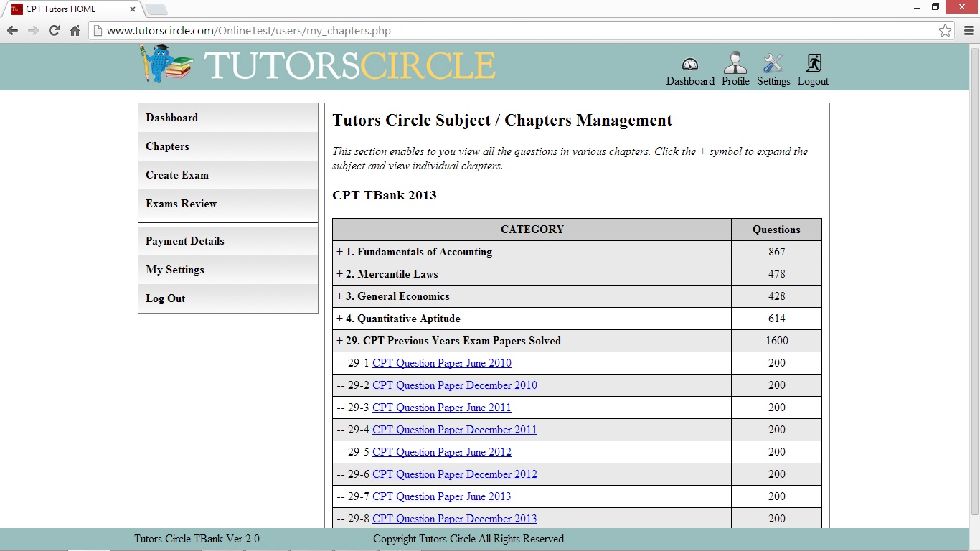Open the Settings wrench icon
The image size is (980, 551).
point(773,63)
